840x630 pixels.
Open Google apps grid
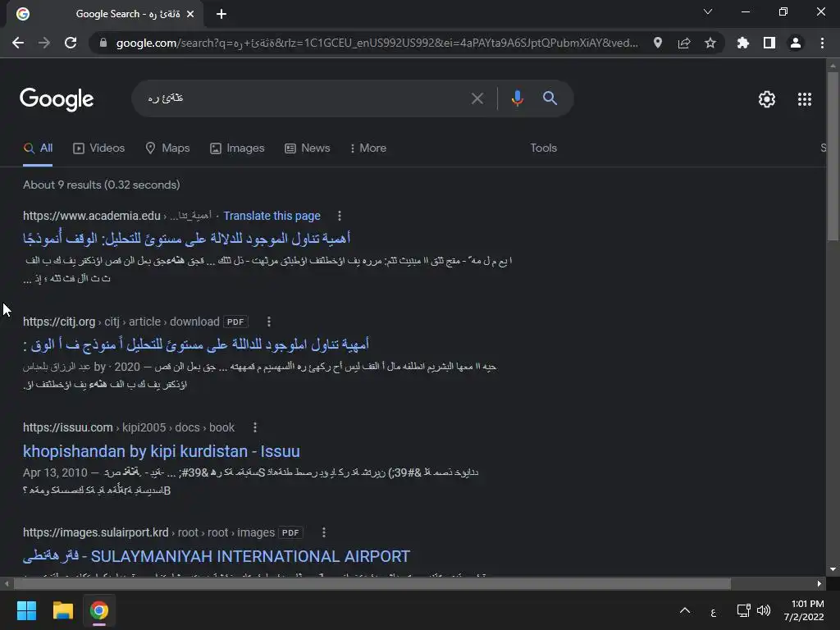[805, 99]
